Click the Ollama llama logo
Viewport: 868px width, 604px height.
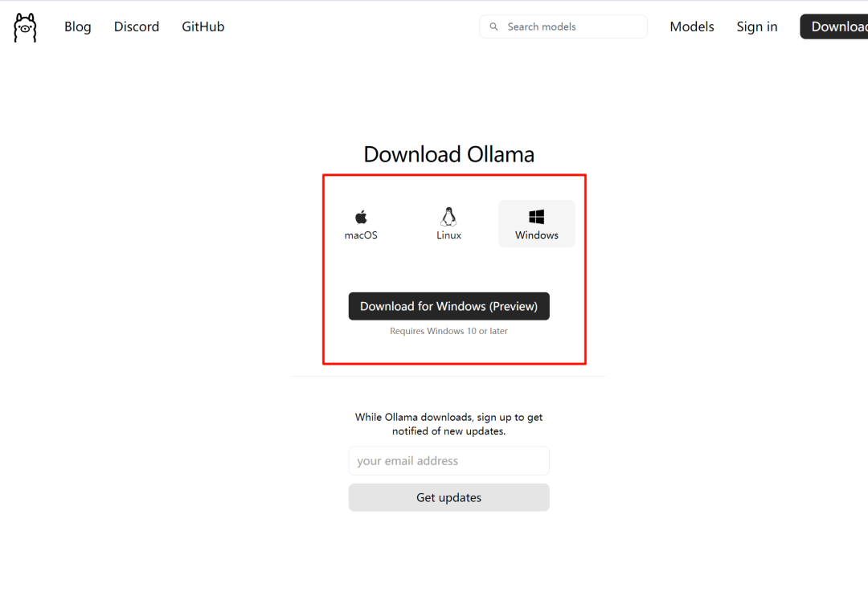click(x=25, y=27)
